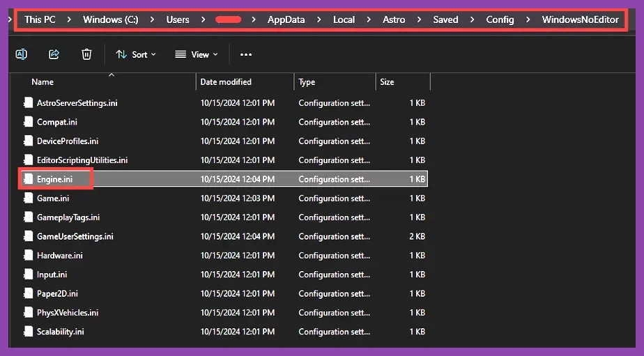Select the Compat.ini file name
644x356 pixels.
[57, 121]
